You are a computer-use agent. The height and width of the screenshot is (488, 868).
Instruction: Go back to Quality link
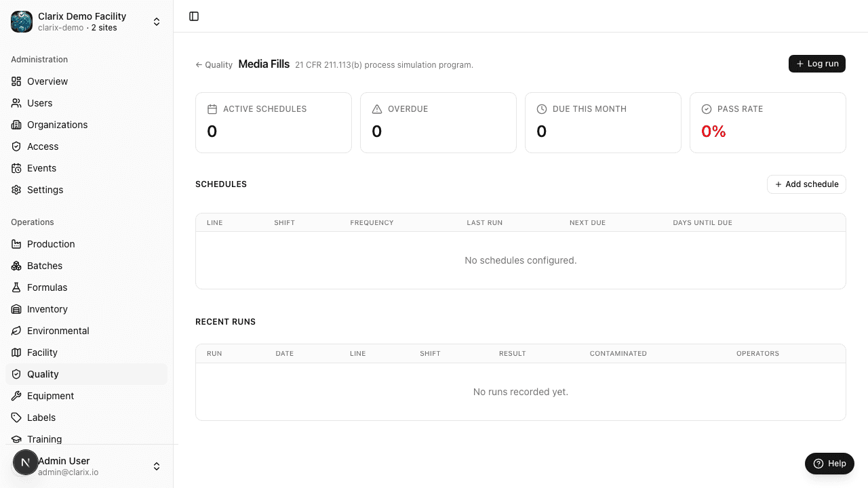point(214,65)
